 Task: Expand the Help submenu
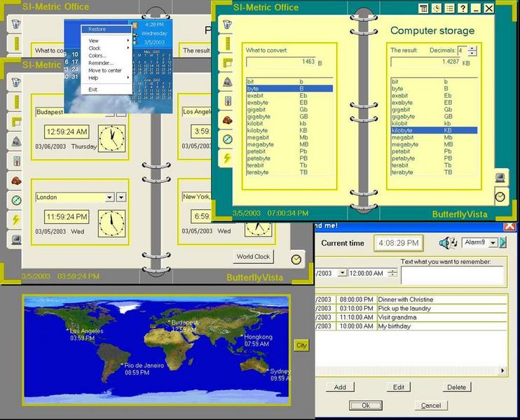coord(107,78)
